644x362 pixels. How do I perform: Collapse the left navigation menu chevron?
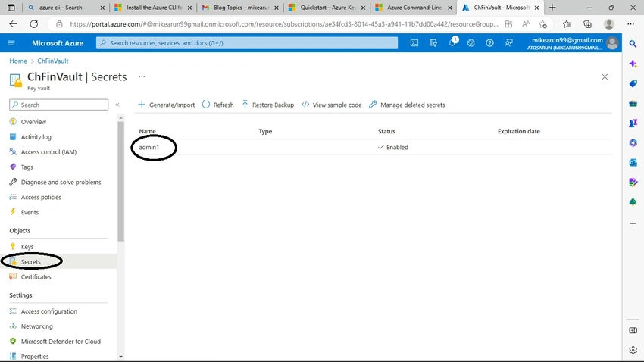(x=117, y=105)
